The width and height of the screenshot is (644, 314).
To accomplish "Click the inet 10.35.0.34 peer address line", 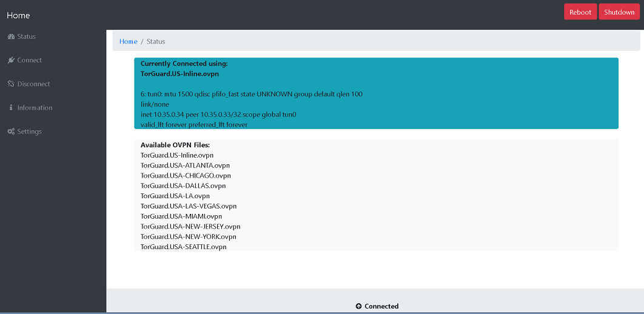I will pyautogui.click(x=218, y=115).
